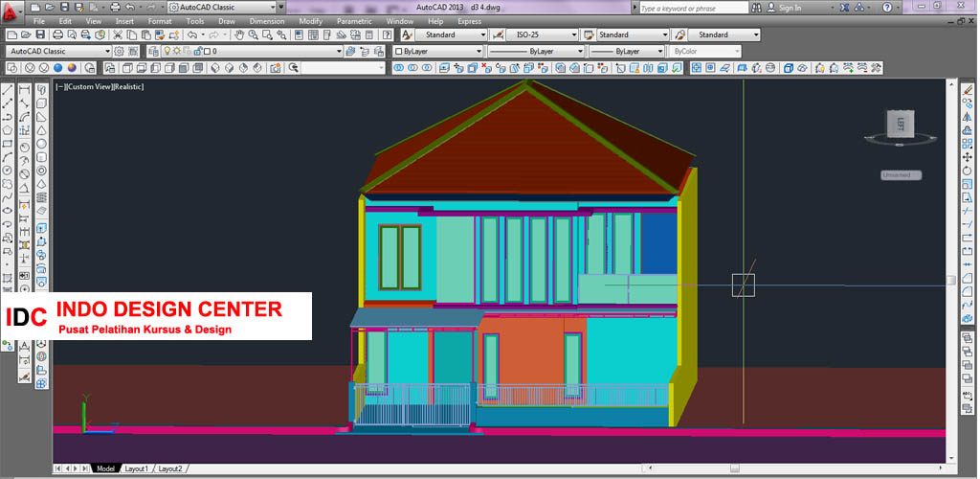Select the orange Conceptual visual style sphere
Viewport: 980px width, 479px height.
73,67
